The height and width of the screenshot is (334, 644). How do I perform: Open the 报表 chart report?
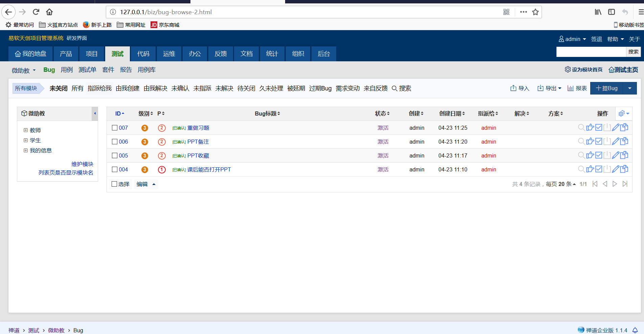pos(577,88)
